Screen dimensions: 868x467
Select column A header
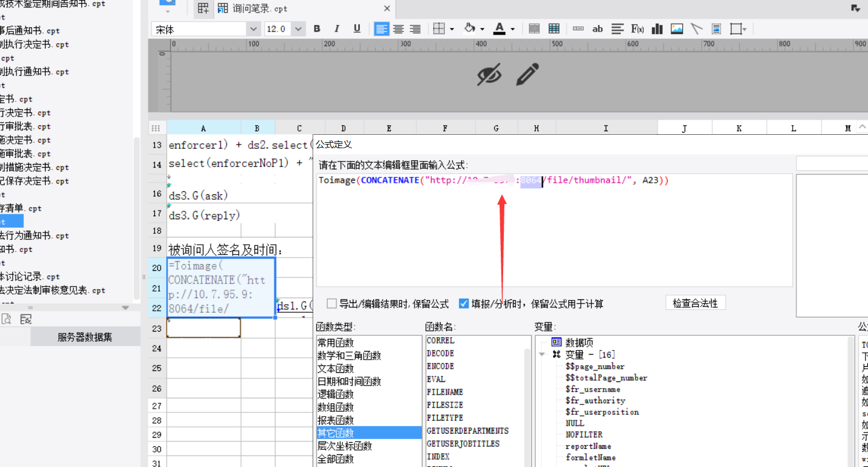click(x=203, y=128)
